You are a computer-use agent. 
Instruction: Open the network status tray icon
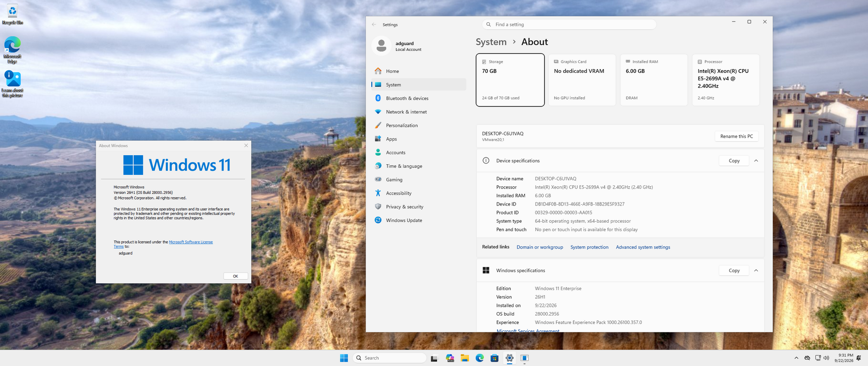click(x=818, y=358)
